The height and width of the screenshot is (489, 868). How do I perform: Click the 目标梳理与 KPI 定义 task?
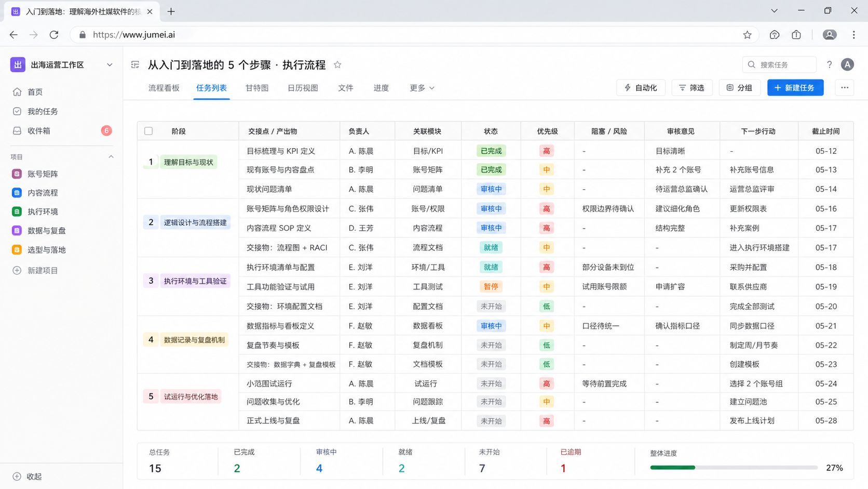click(281, 151)
